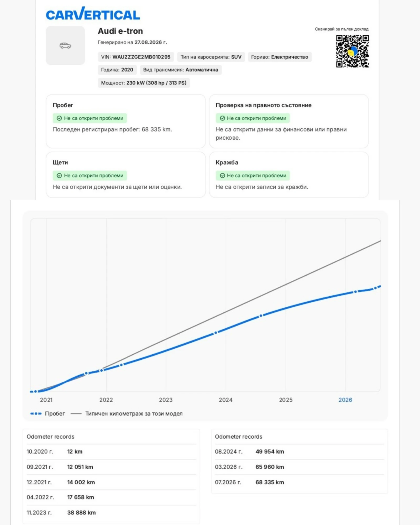Click the 38 888 km odometer value
Image resolution: width=420 pixels, height=525 pixels.
[x=81, y=512]
